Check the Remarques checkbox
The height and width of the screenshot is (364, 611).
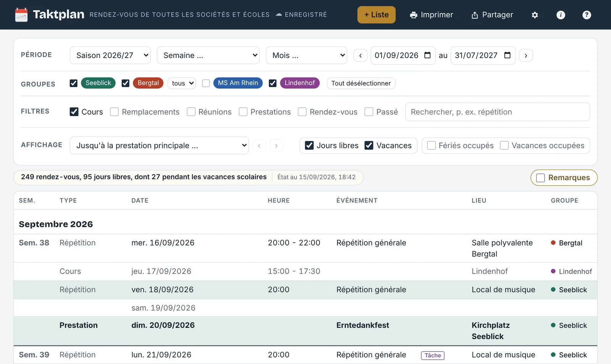[540, 178]
